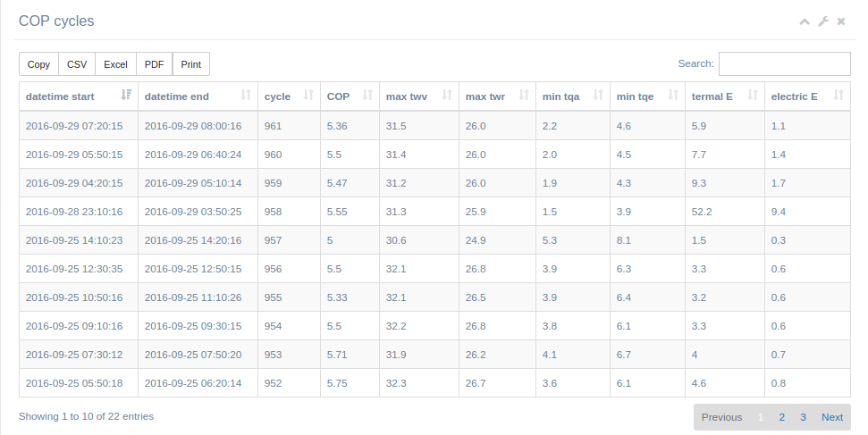Go to page 2 of results
Viewport: 868px width, 435px height.
tap(781, 417)
